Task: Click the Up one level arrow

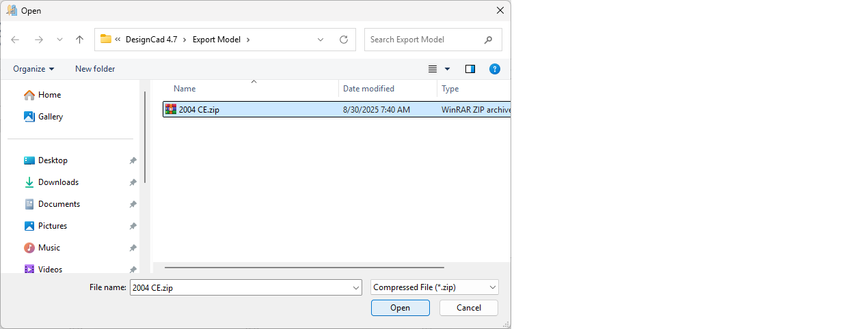Action: pyautogui.click(x=79, y=40)
